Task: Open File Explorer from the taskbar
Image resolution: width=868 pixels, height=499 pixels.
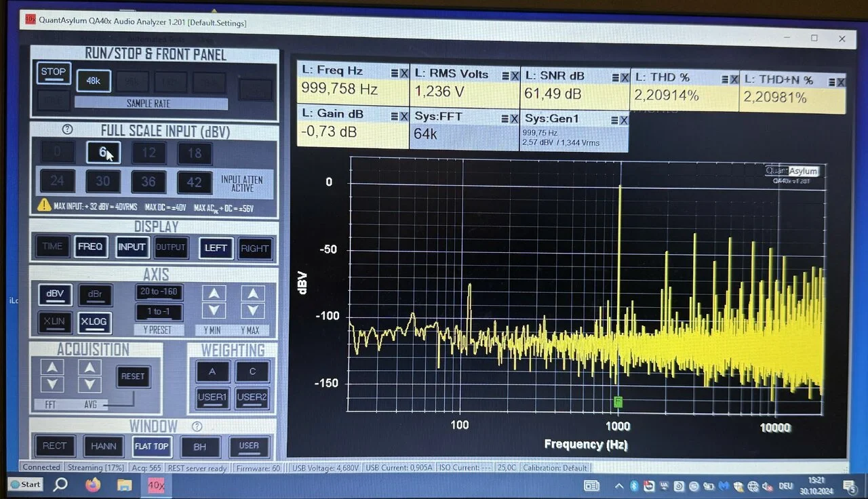Action: [x=125, y=484]
